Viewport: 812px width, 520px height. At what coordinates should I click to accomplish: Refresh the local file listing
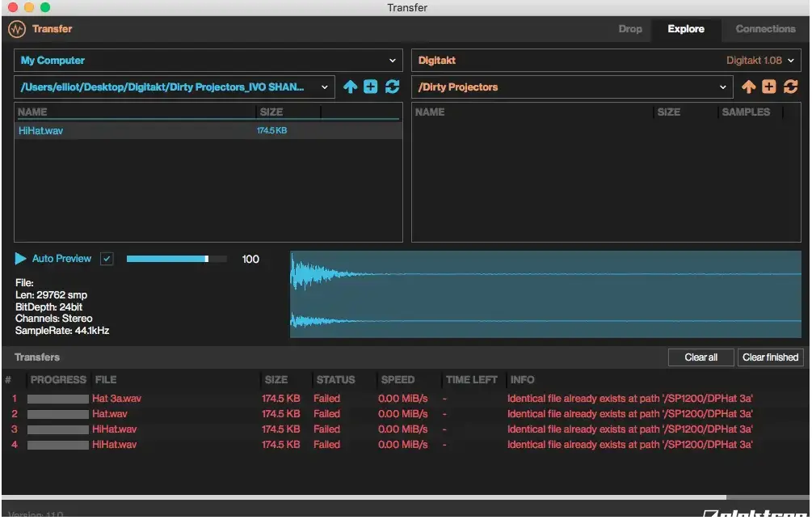392,87
